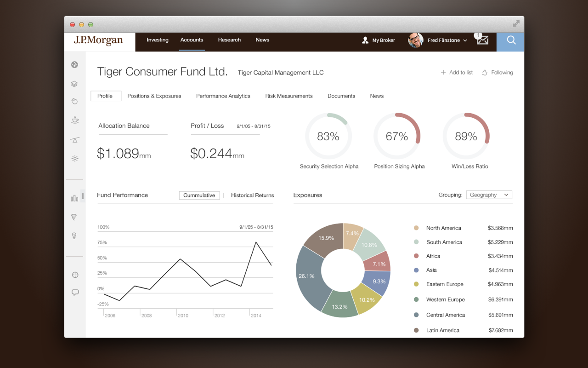Click Fred Flinstone's avatar photo
The image size is (588, 368).
tap(416, 40)
